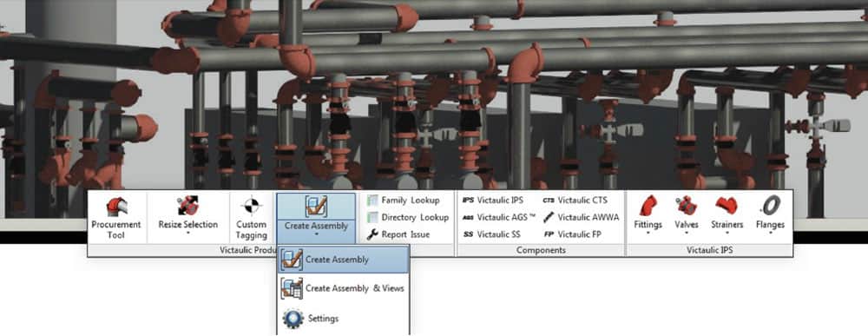The width and height of the screenshot is (868, 336).
Task: Click Report Issue wrench button
Action: click(x=398, y=234)
